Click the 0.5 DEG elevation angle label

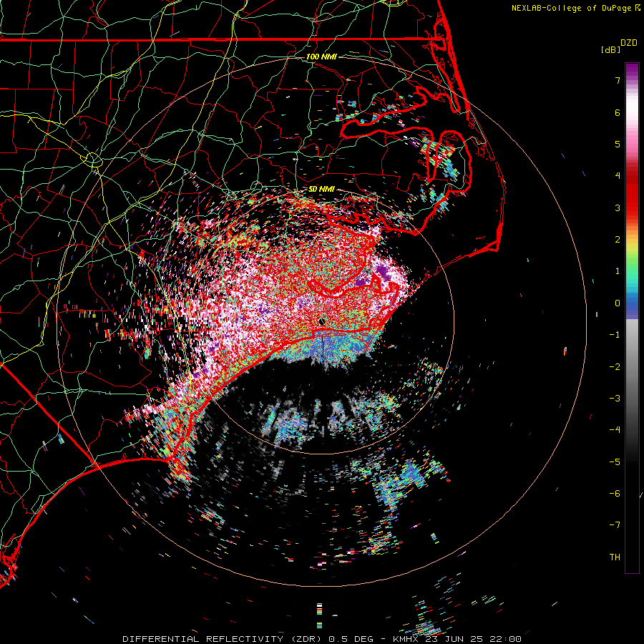(x=351, y=639)
